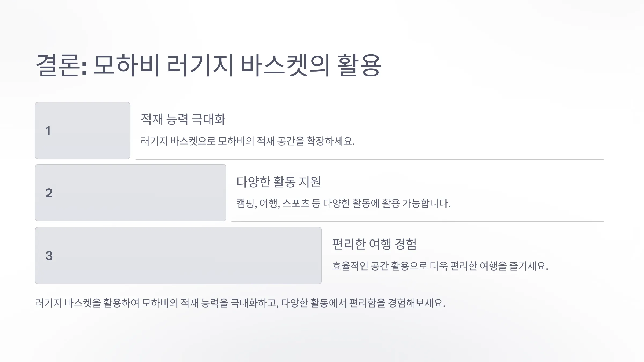Click empty right area of gray box 2
644x362 pixels.
point(161,193)
